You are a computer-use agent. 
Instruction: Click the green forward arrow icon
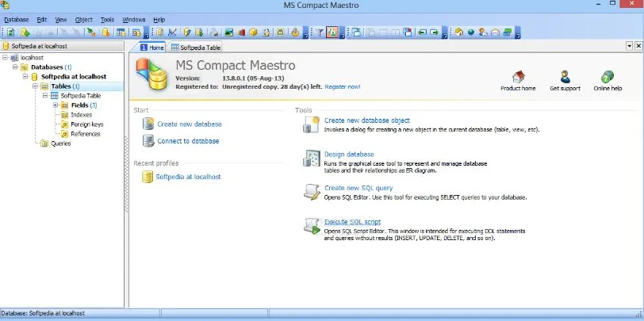pos(434,32)
